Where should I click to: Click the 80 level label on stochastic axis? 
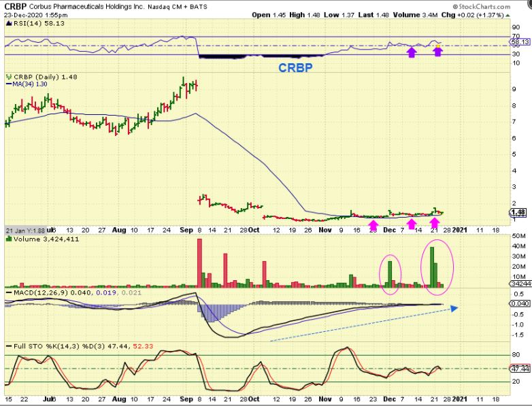(x=516, y=355)
